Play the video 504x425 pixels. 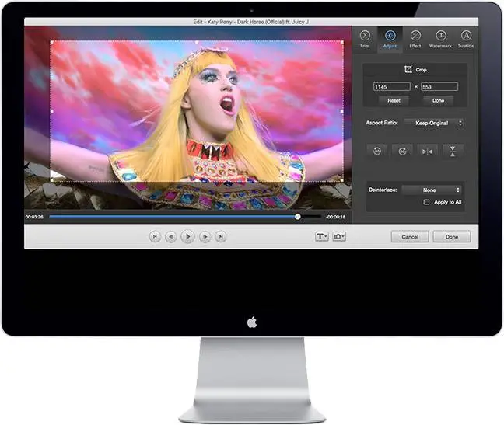click(x=187, y=236)
